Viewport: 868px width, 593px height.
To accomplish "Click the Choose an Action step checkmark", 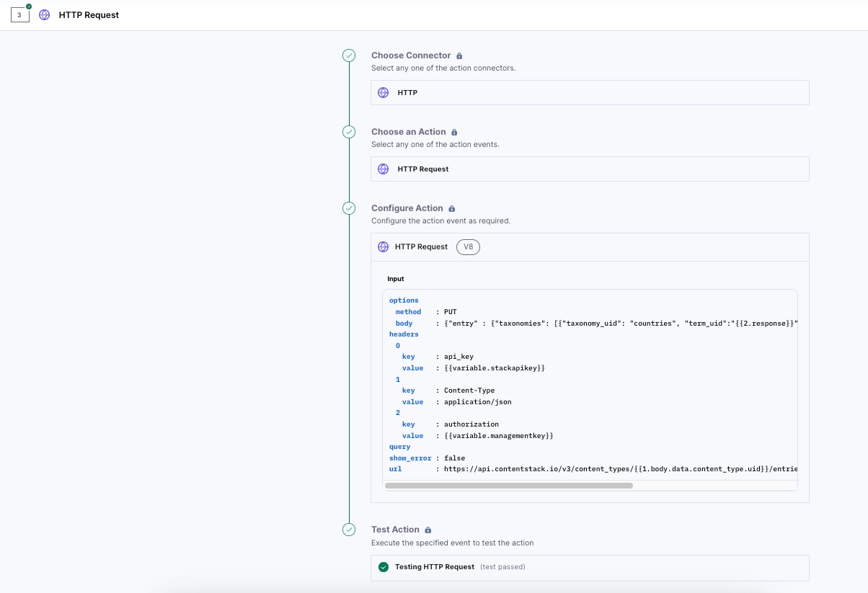I will 349,132.
